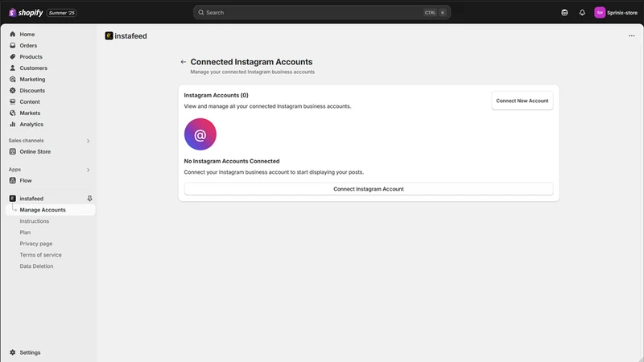Click the search magnifier icon
Image resolution: width=644 pixels, height=362 pixels.
click(200, 13)
